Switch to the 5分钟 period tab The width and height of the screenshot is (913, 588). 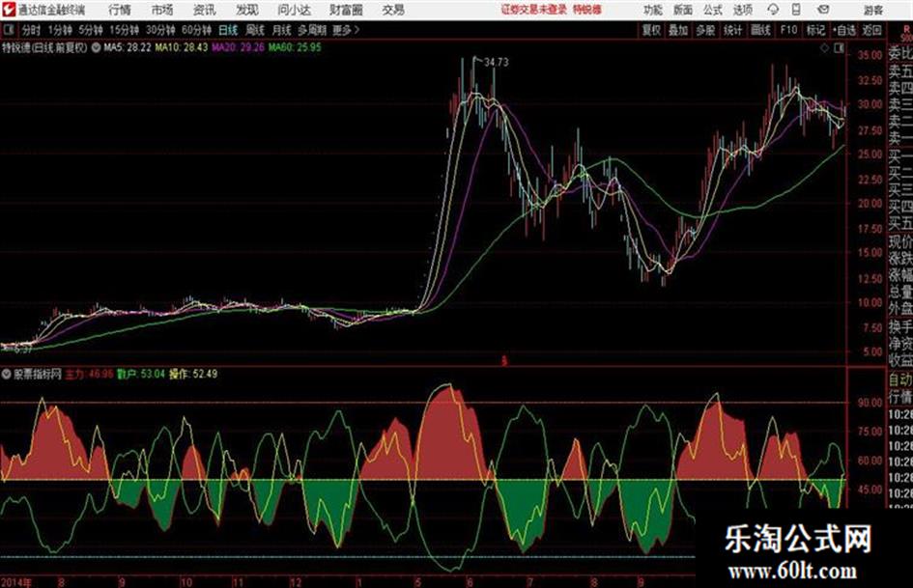[x=91, y=30]
